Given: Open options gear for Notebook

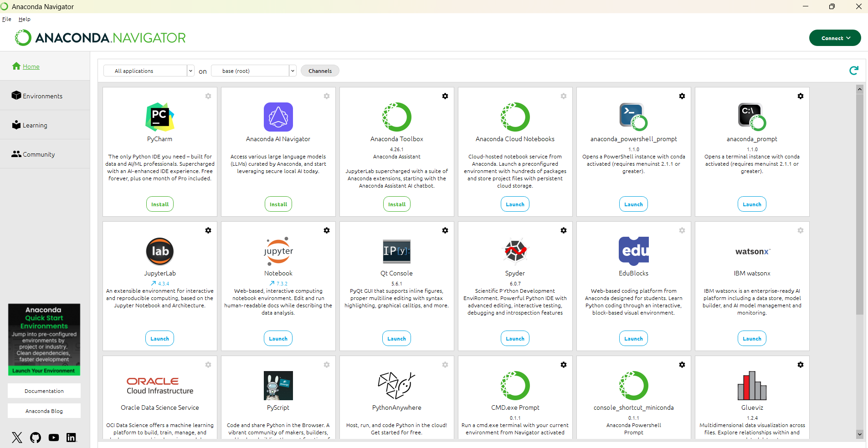Looking at the screenshot, I should pos(327,230).
